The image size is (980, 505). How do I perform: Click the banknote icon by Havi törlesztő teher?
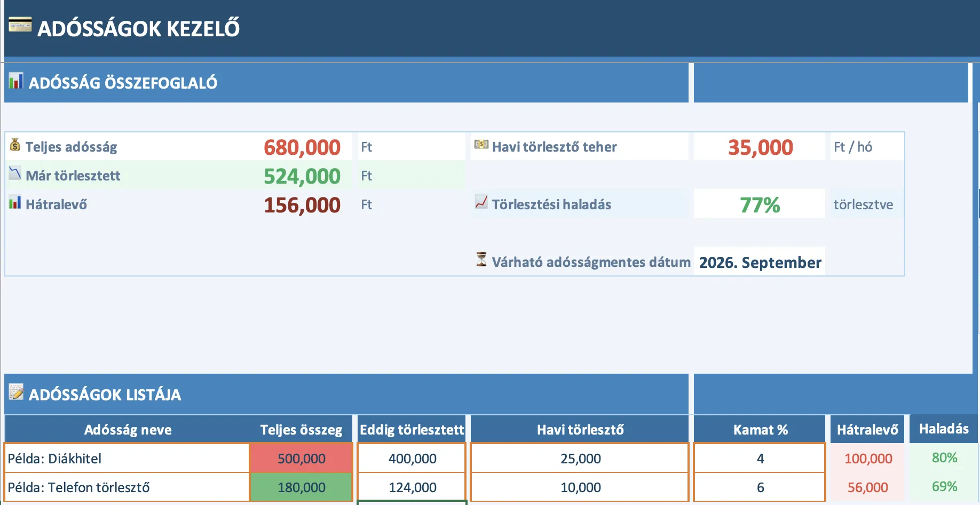[x=481, y=145]
